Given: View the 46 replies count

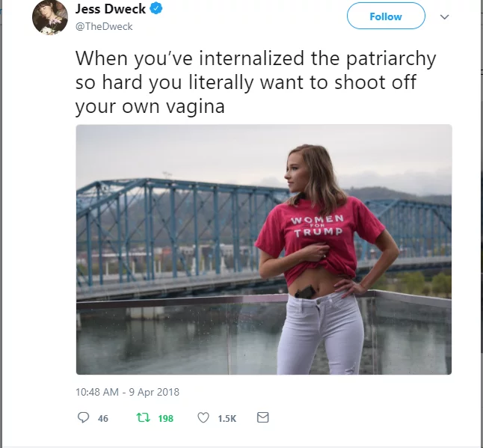Looking at the screenshot, I should 103,418.
